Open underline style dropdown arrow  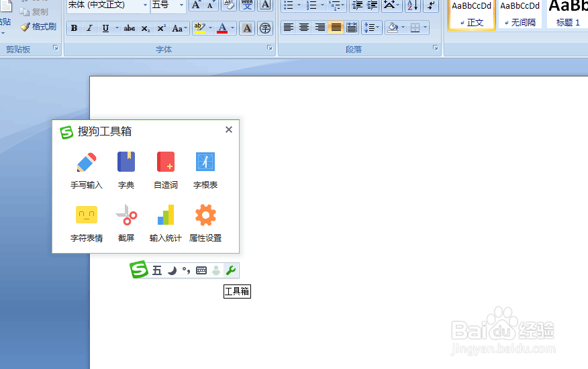click(117, 28)
